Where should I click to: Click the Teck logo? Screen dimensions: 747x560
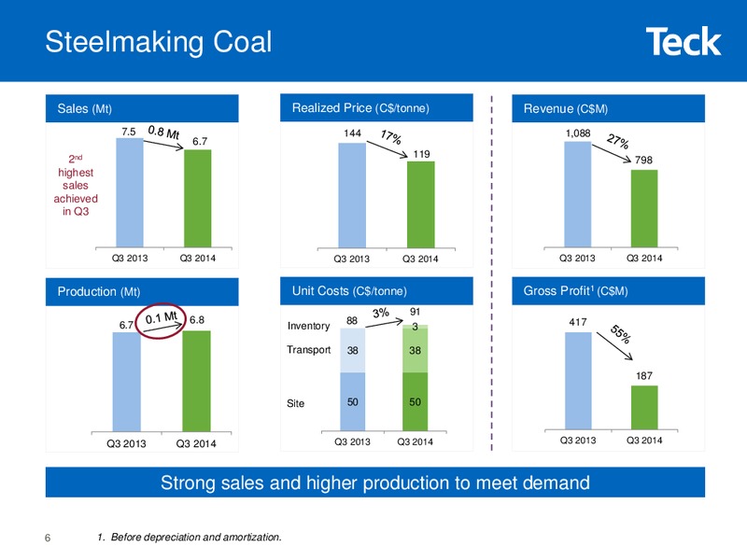click(684, 42)
